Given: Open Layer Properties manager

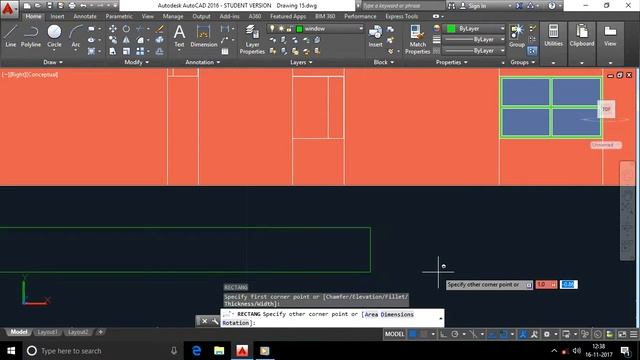Looking at the screenshot, I should pyautogui.click(x=252, y=39).
